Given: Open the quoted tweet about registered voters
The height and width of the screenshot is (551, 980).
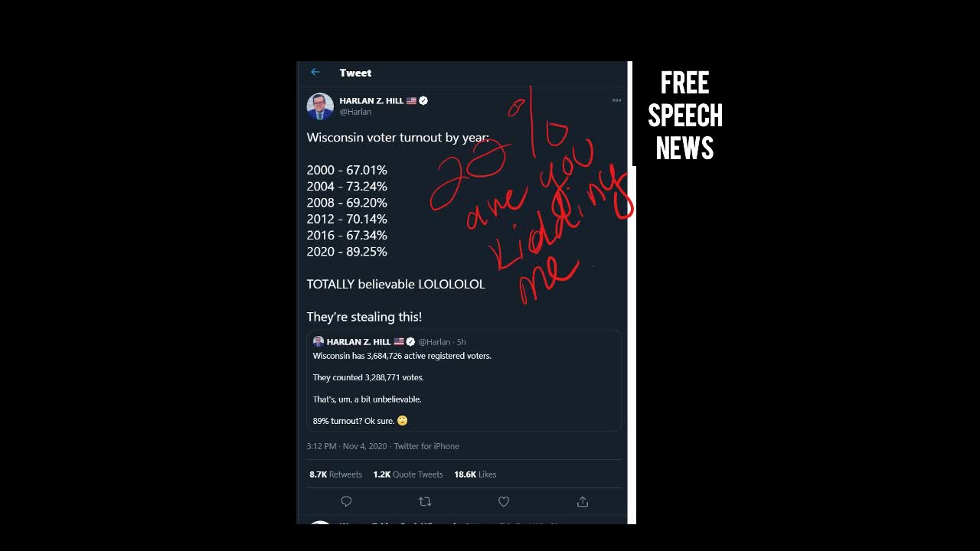Looking at the screenshot, I should pyautogui.click(x=464, y=381).
